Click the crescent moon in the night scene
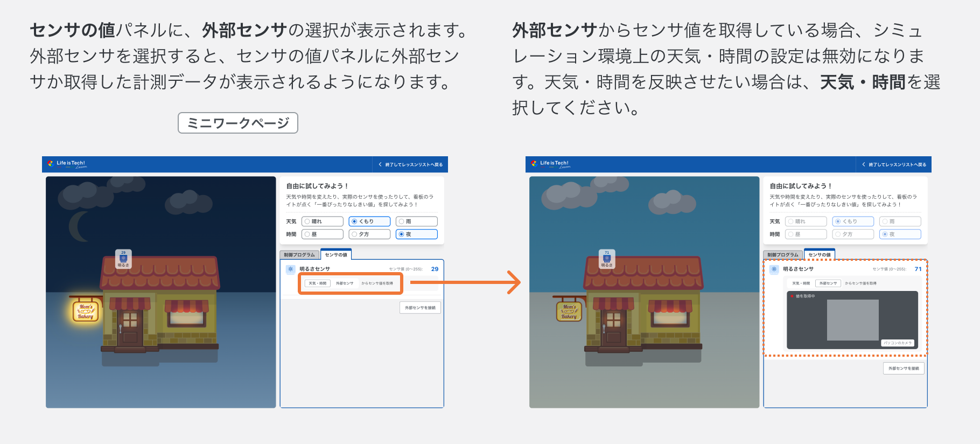The image size is (980, 444). 80,226
